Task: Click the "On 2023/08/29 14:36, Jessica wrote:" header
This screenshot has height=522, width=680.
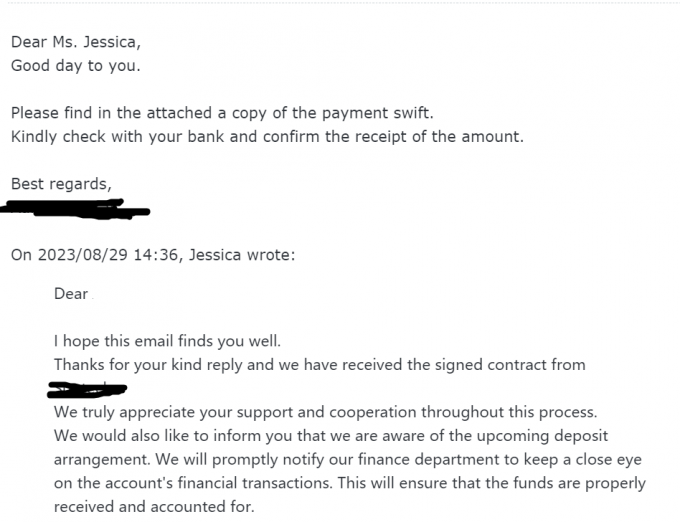Action: 153,255
